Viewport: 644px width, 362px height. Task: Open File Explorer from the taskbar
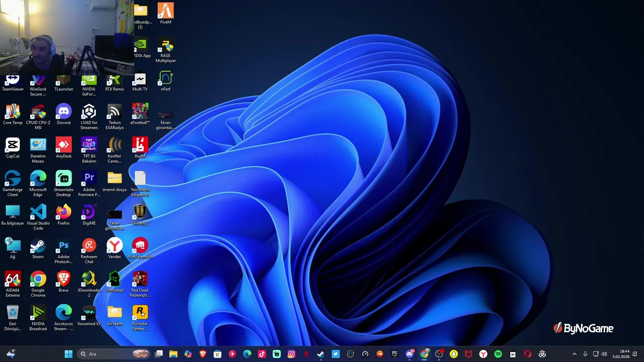tap(173, 354)
